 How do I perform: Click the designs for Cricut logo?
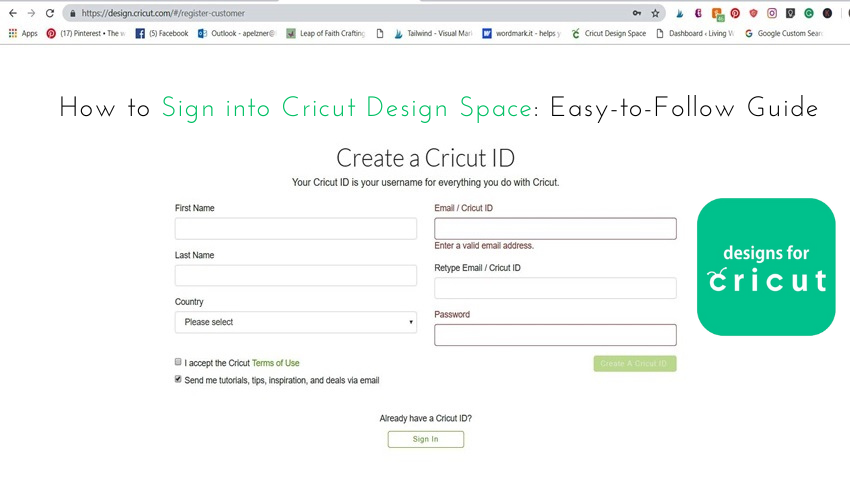766,267
